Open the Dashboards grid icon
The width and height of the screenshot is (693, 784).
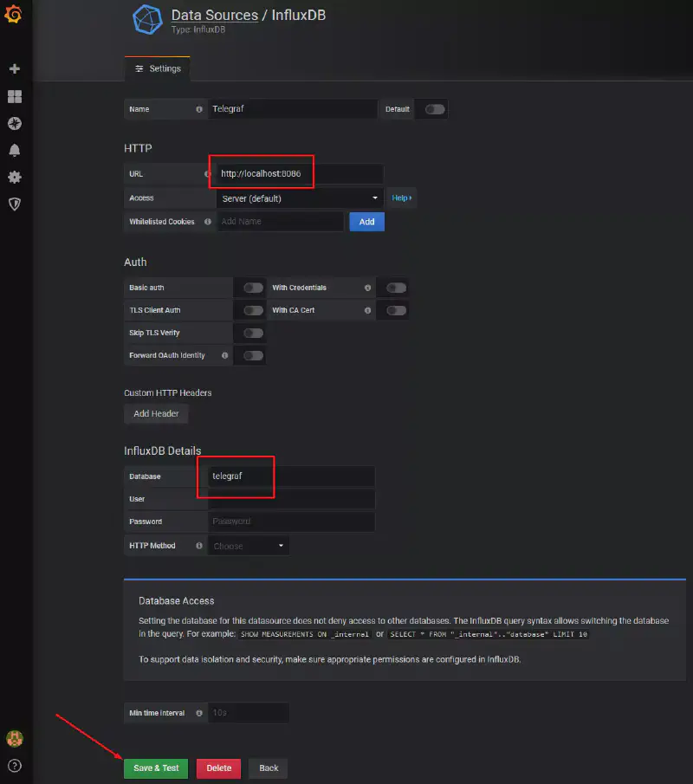pos(15,96)
